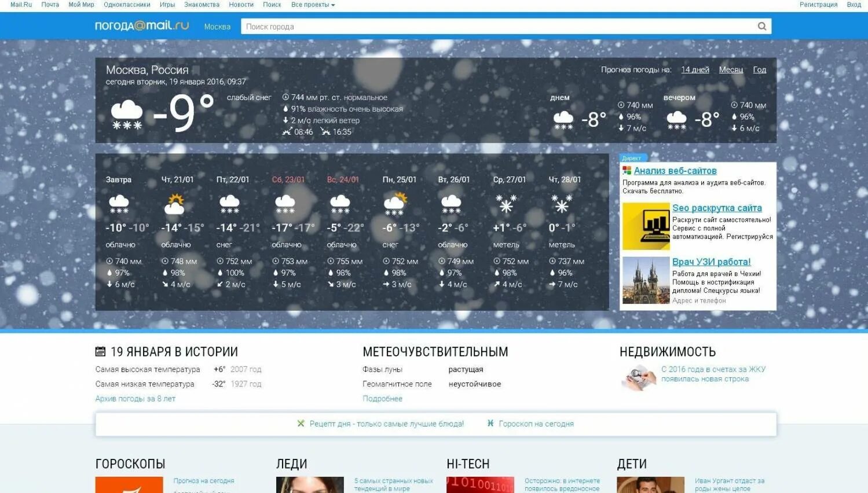Open the Год forecast

[x=759, y=69]
